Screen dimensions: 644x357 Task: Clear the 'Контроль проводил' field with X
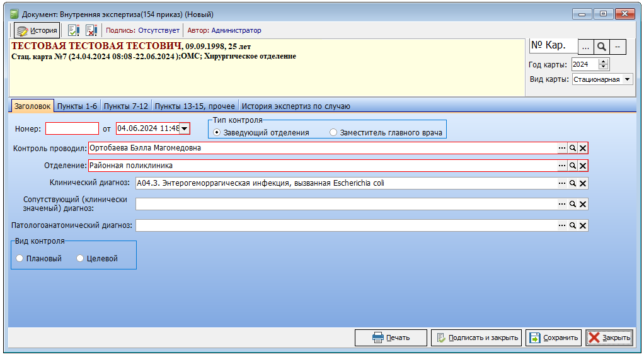[x=583, y=148]
